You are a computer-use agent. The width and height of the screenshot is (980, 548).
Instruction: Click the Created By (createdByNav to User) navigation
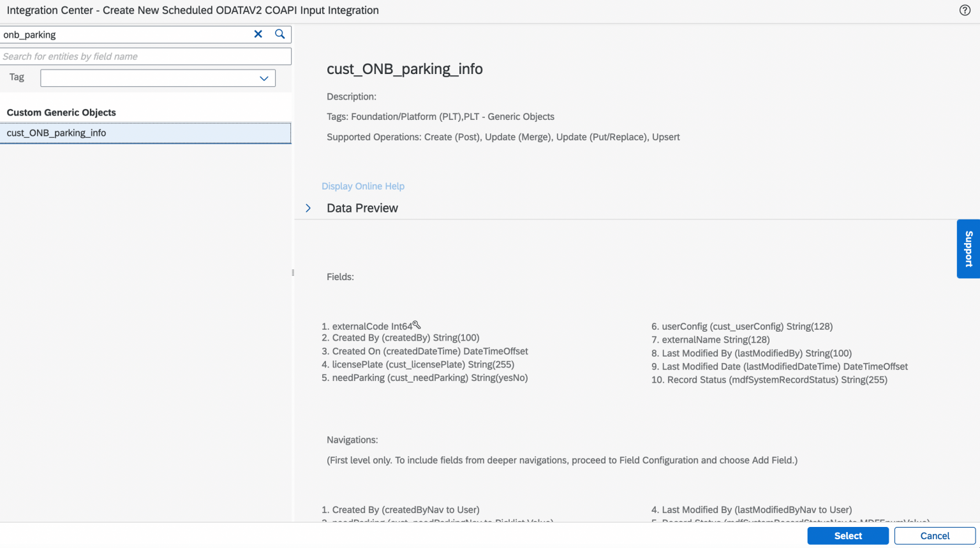[x=399, y=510]
